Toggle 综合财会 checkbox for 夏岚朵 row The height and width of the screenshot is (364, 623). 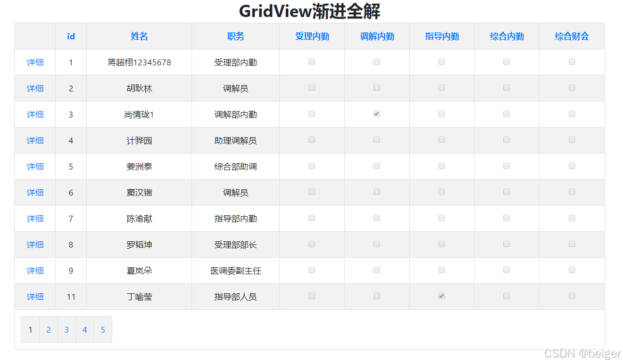pyautogui.click(x=572, y=270)
